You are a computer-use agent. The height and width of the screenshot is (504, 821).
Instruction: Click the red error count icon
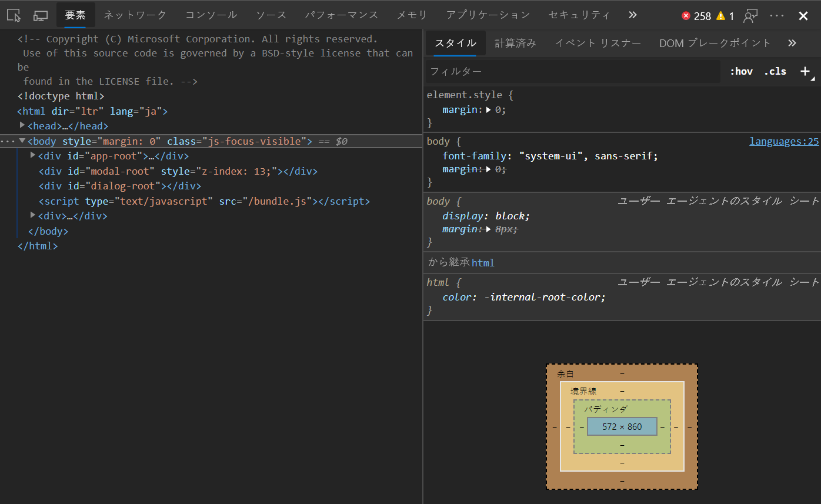[686, 16]
